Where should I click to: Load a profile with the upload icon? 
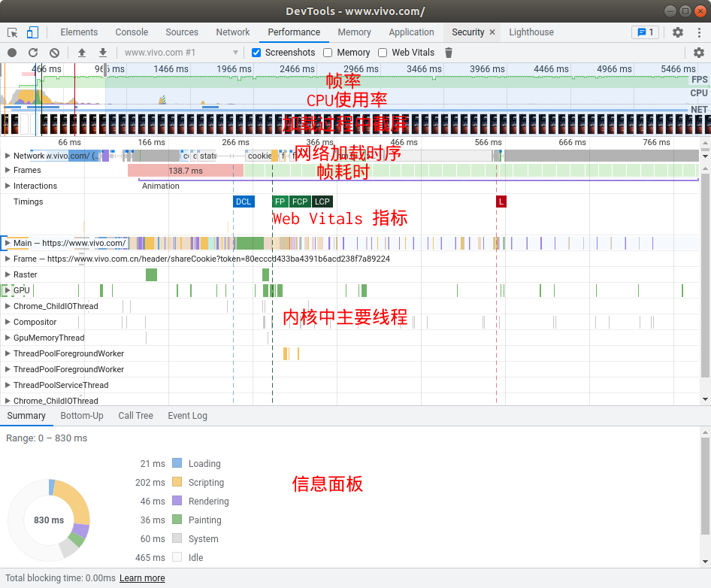tap(82, 53)
